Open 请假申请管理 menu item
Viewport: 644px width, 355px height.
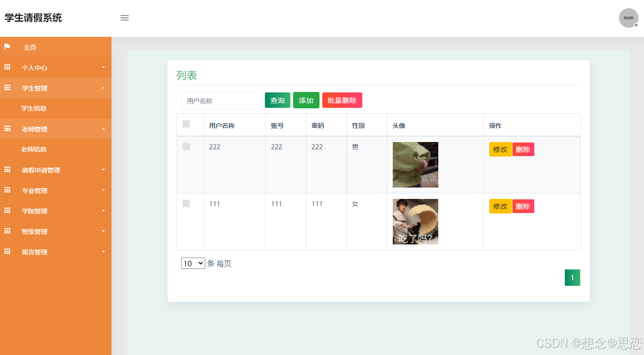point(56,170)
